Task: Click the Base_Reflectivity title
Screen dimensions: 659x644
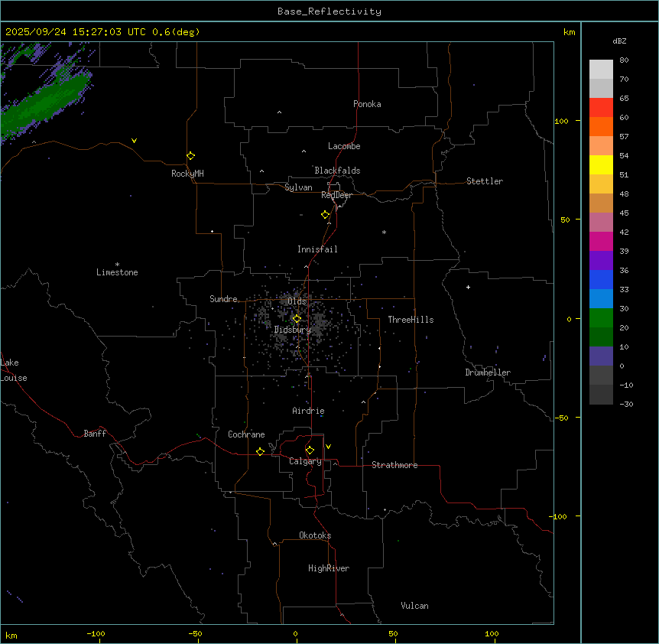Action: [x=329, y=11]
